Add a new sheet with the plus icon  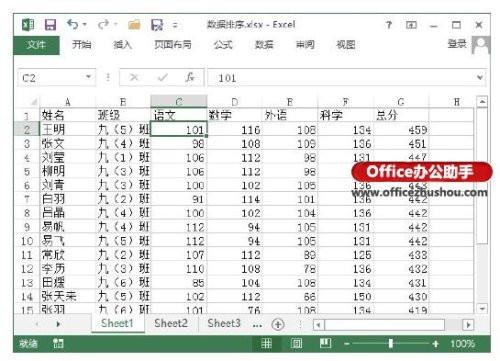(x=278, y=324)
